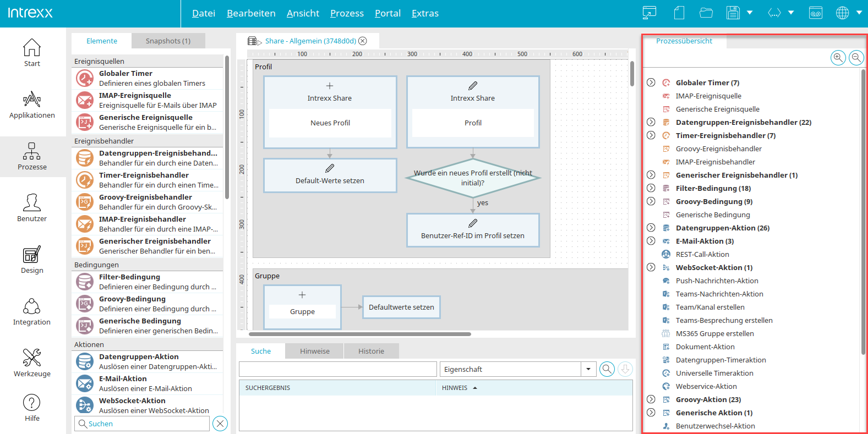Expand E-Mail-Aktion (3) node
This screenshot has width=868, height=434.
point(651,241)
